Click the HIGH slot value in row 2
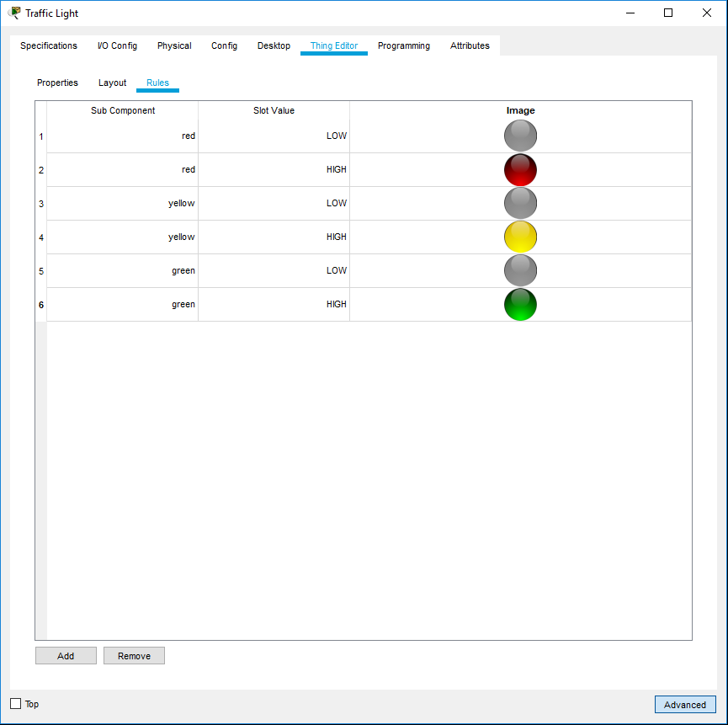Screen dimensions: 728x725 coord(274,169)
